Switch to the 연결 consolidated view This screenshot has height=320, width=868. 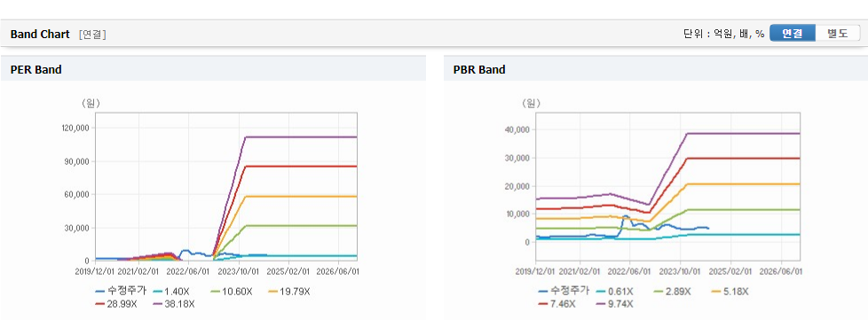click(793, 33)
